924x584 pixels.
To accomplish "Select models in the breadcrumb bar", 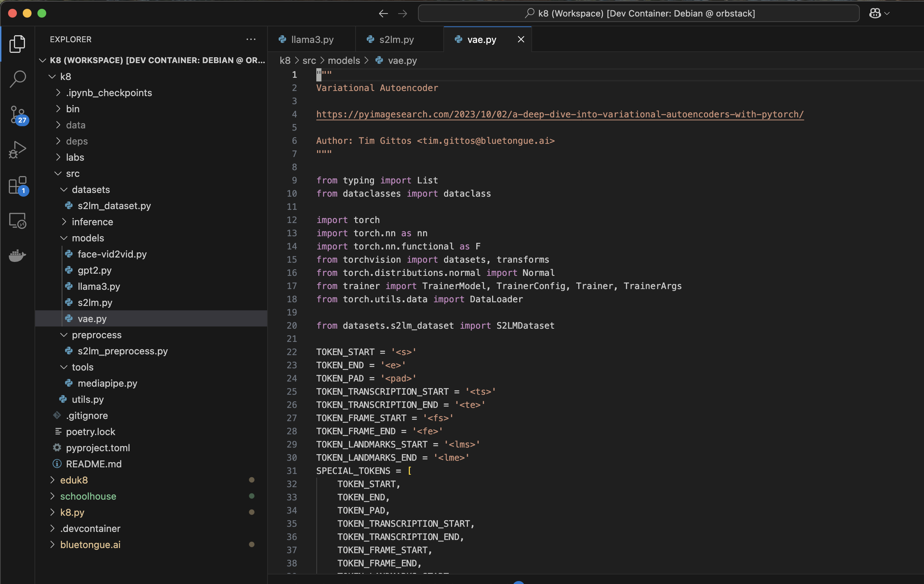I will (x=343, y=60).
